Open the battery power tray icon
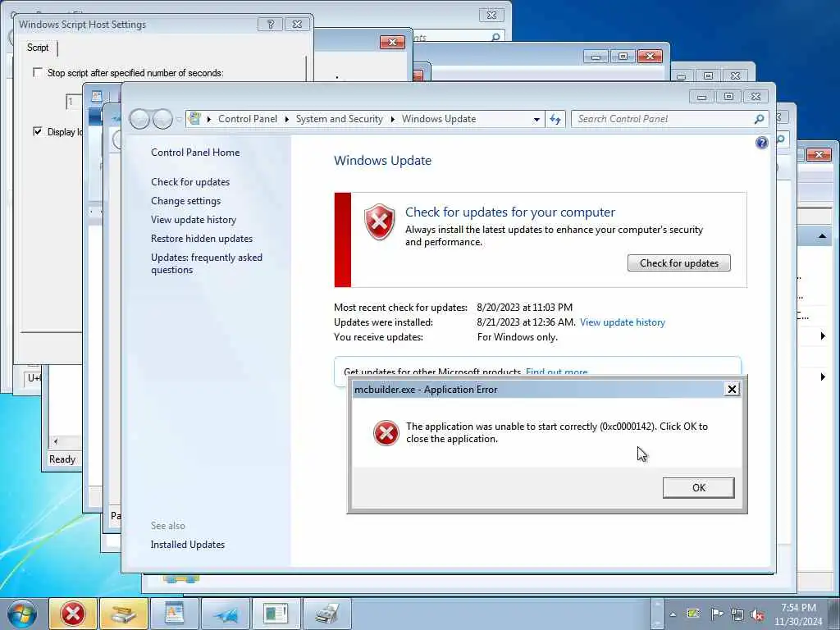This screenshot has width=840, height=630. click(x=693, y=614)
